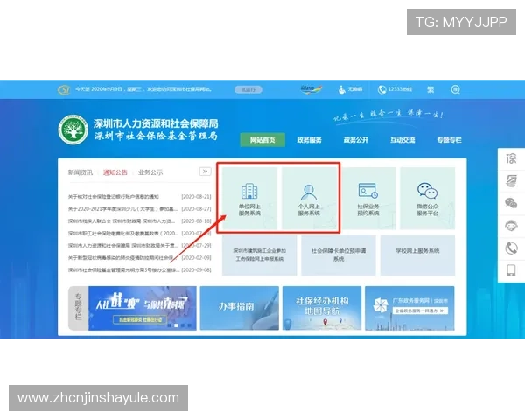
Task: Open the 互动交流 nav menu
Action: pyautogui.click(x=402, y=140)
